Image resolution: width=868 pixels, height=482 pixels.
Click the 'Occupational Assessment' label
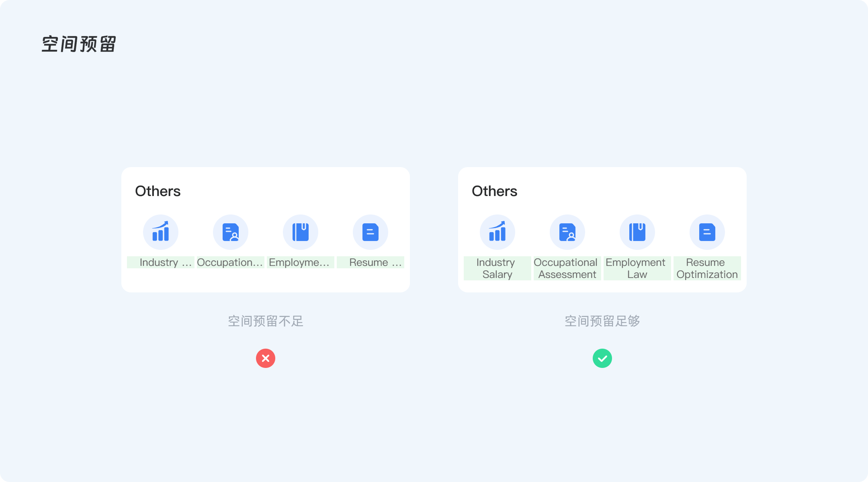[567, 268]
